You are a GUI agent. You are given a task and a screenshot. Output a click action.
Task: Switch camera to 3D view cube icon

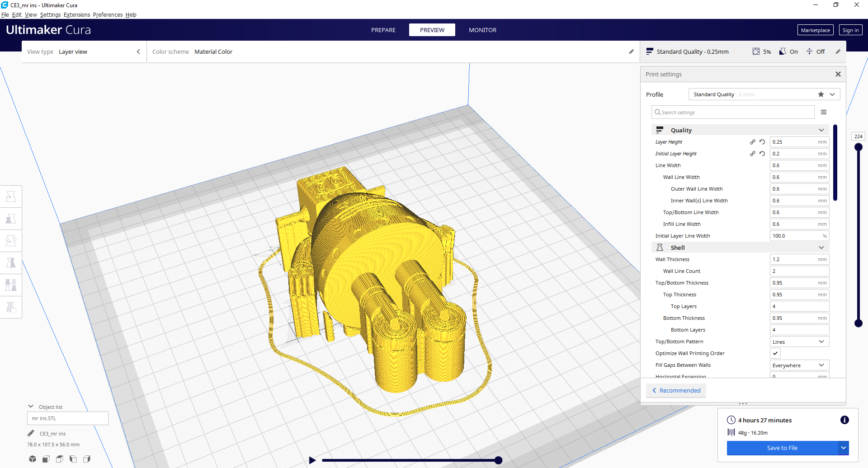coord(33,459)
